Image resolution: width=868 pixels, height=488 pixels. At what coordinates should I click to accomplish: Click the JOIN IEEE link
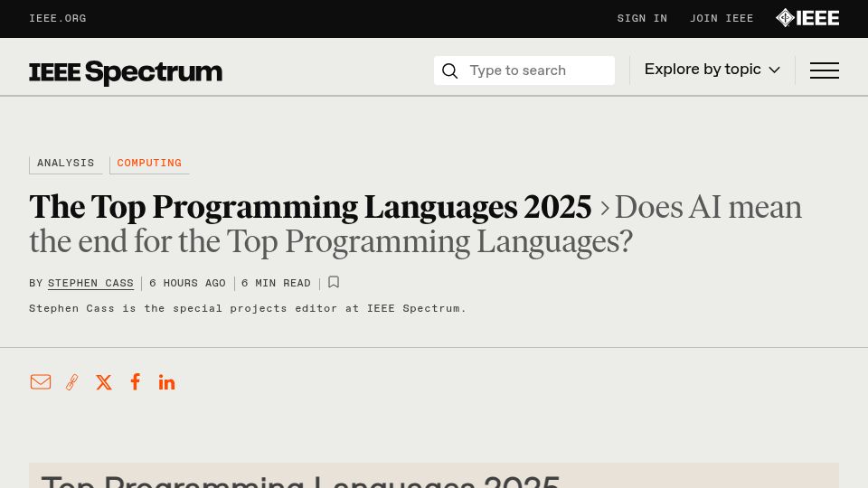point(722,19)
